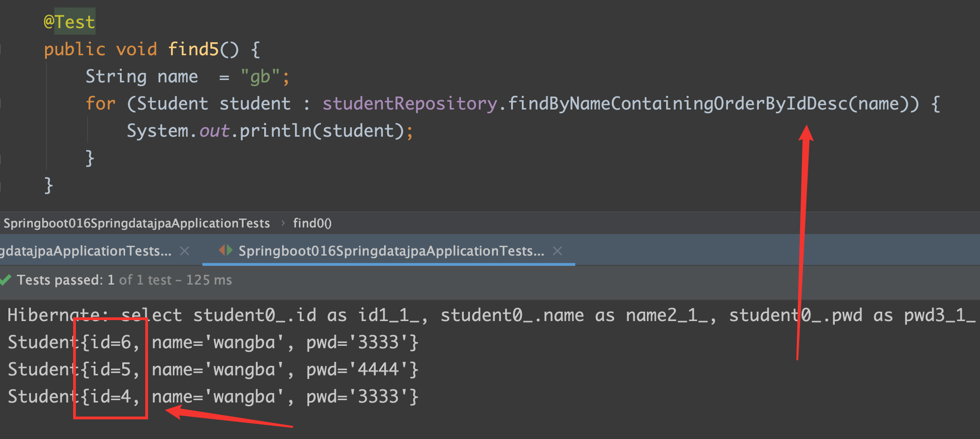Place cursor on the find5 method name
Screen dimensions: 980x439
point(193,49)
